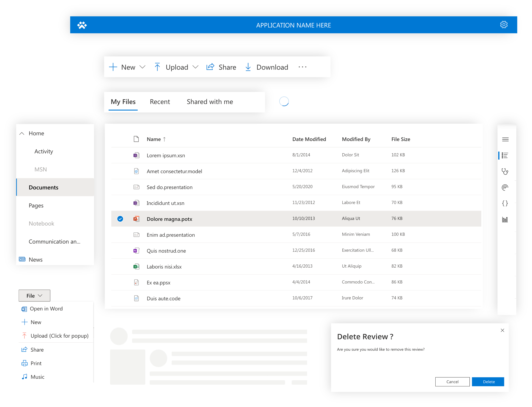Expand the Upload dropdown arrow

click(x=195, y=67)
